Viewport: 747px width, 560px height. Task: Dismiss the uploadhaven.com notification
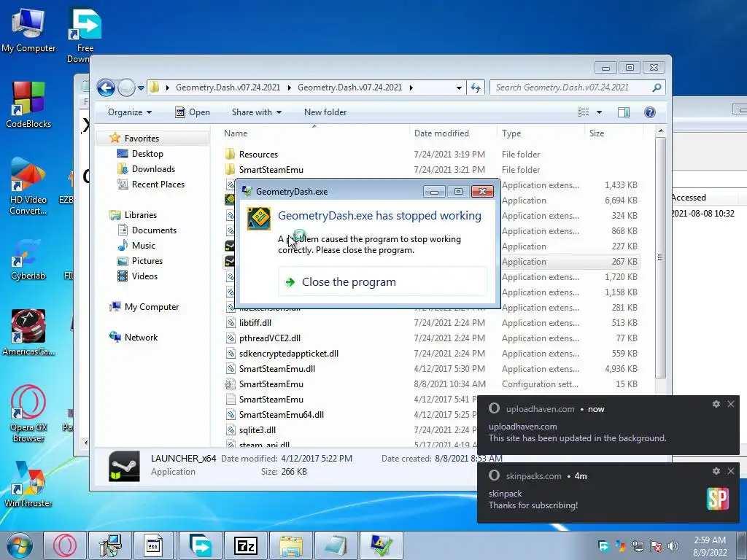point(731,404)
